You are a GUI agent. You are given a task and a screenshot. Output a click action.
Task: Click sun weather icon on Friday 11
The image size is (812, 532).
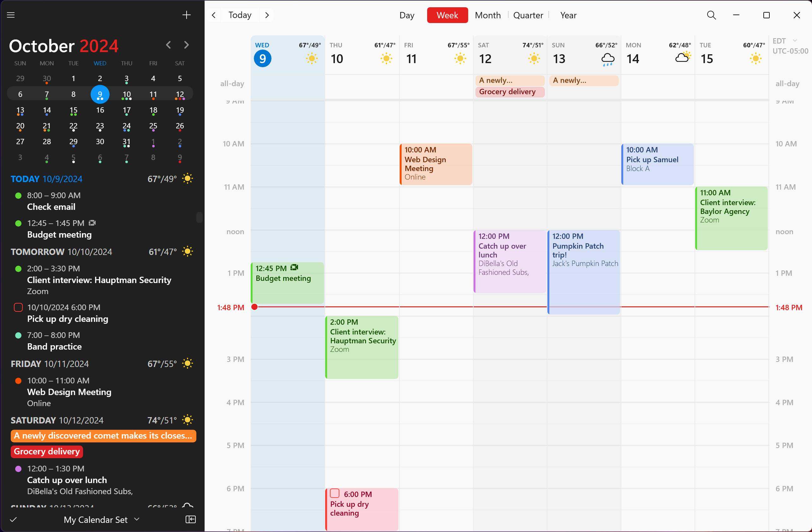click(460, 59)
